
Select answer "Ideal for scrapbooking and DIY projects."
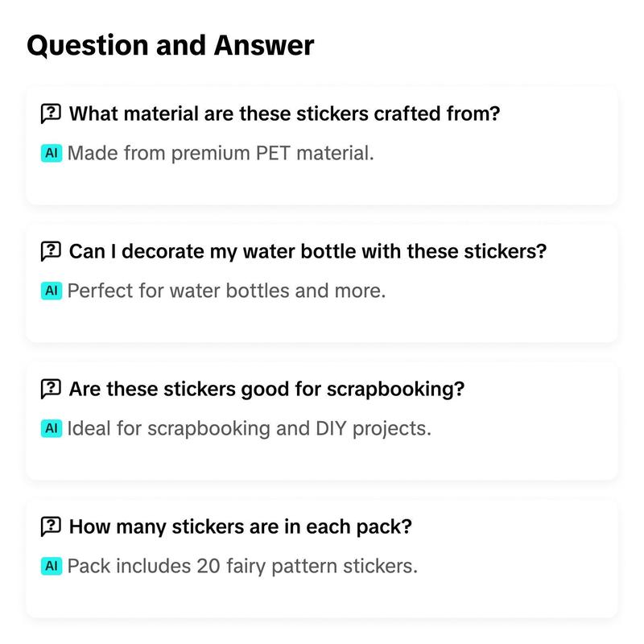[250, 428]
